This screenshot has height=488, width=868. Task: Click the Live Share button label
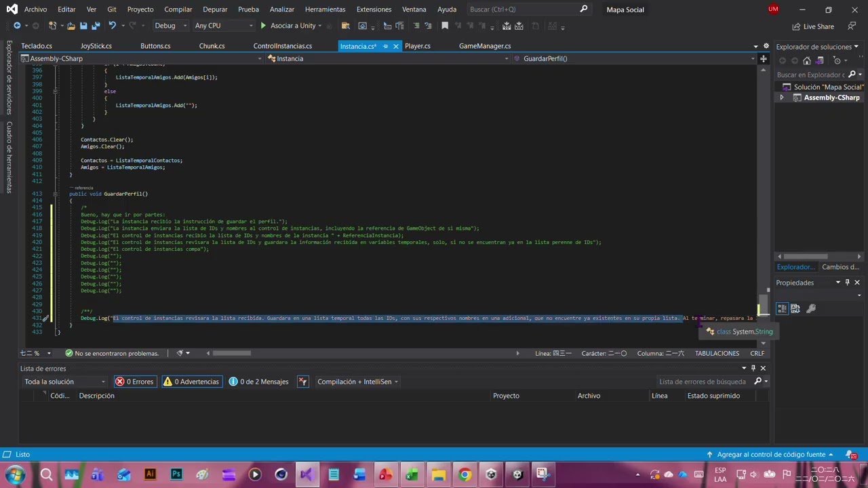point(818,26)
